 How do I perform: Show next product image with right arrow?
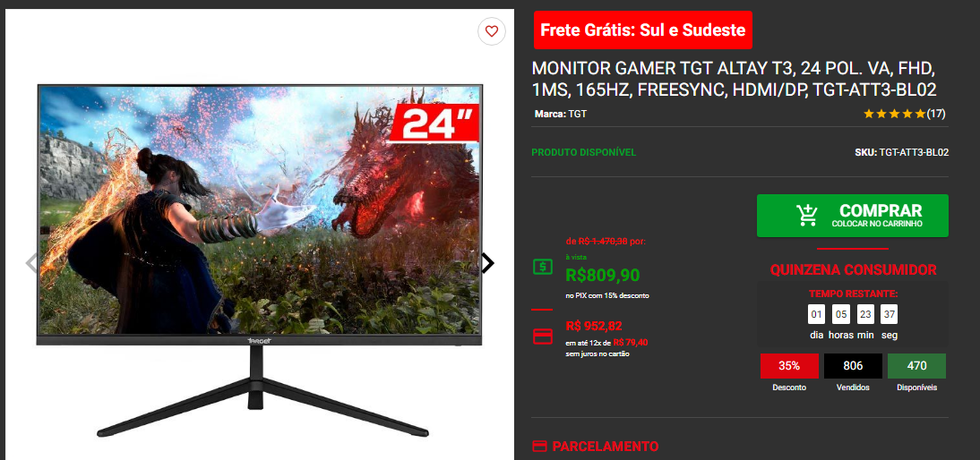click(x=487, y=263)
